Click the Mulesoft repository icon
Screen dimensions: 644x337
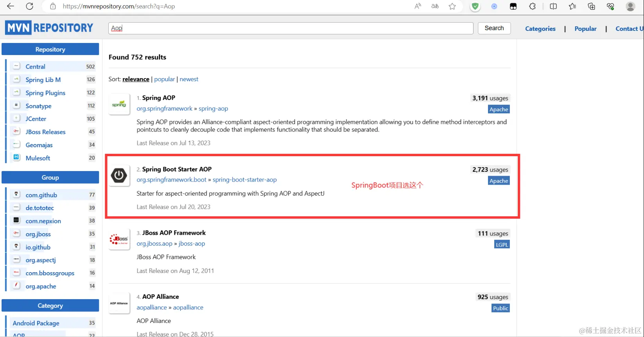coord(16,157)
